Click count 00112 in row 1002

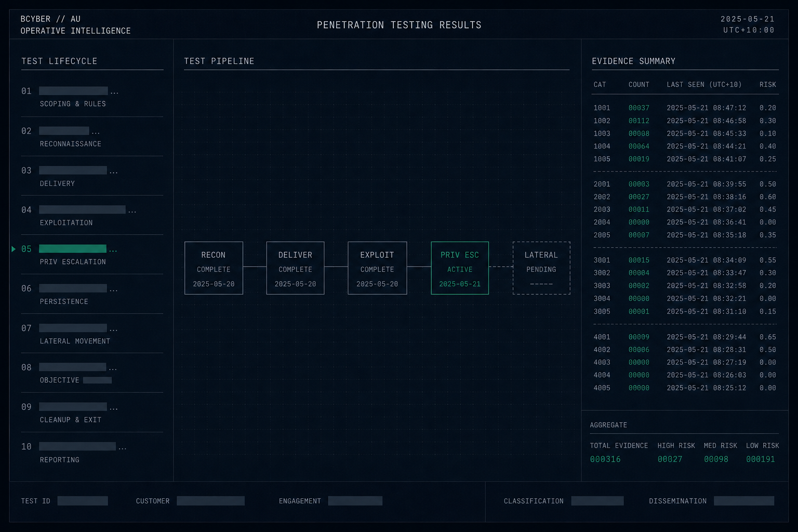(x=639, y=121)
